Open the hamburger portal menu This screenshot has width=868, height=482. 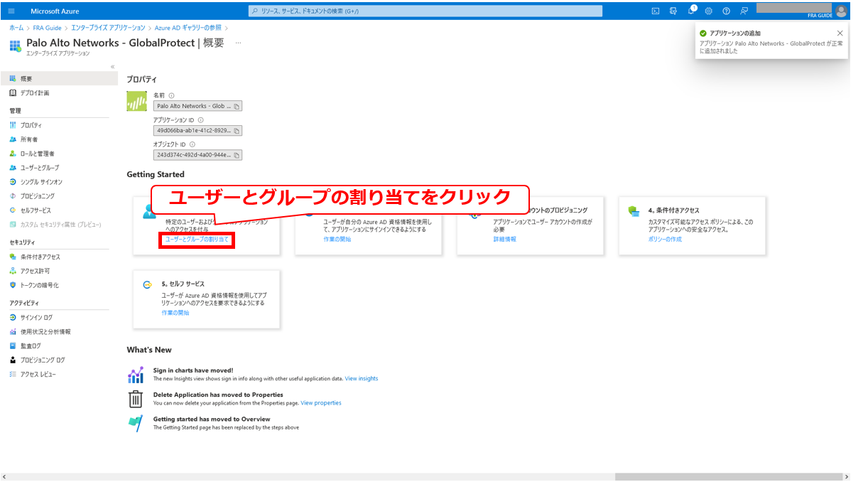pyautogui.click(x=11, y=11)
